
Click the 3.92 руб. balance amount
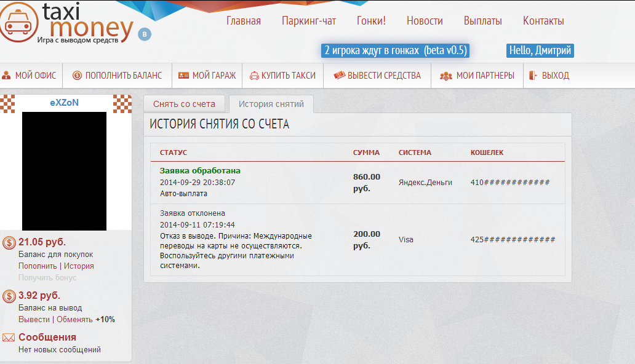(x=39, y=296)
